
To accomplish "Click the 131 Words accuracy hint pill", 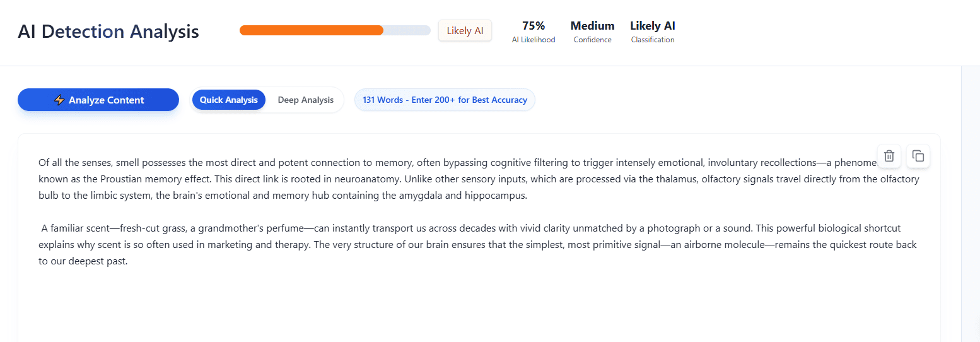I will [445, 100].
